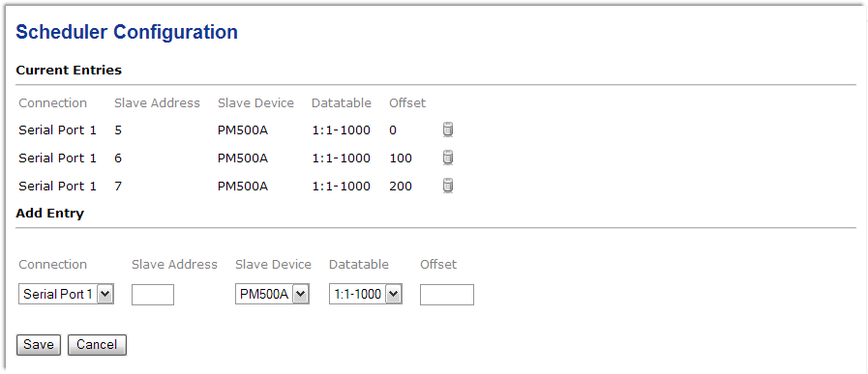
Task: Click the Slave Device column header in Current Entries
Action: 255,102
